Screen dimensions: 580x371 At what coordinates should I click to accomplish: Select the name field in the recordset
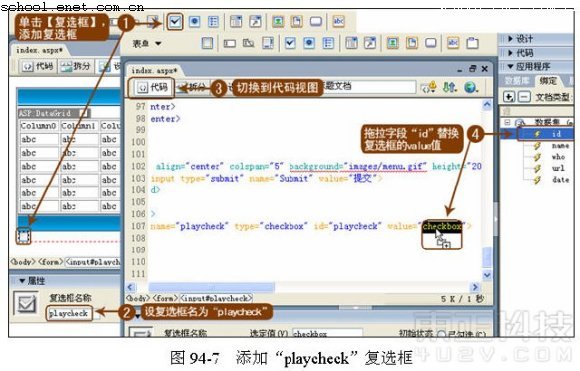(560, 146)
